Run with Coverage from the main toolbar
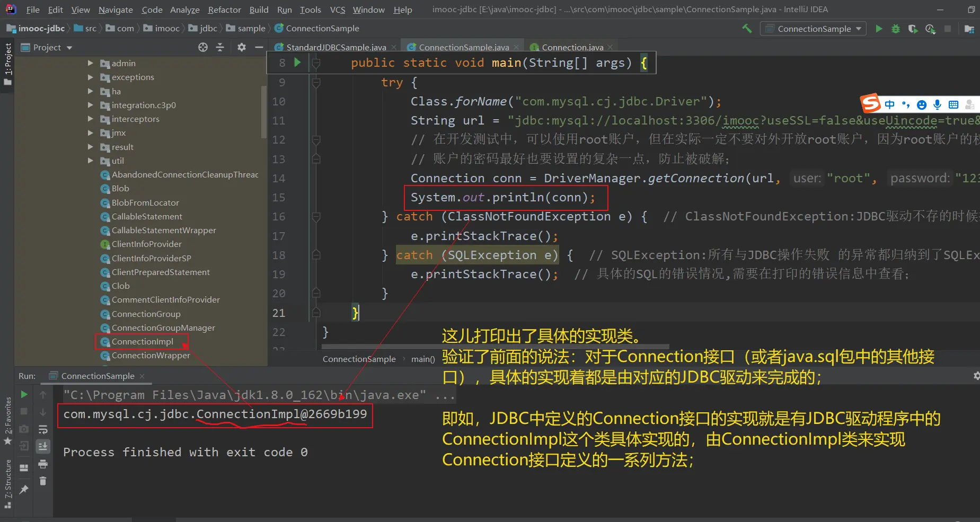The width and height of the screenshot is (980, 522). pos(913,29)
